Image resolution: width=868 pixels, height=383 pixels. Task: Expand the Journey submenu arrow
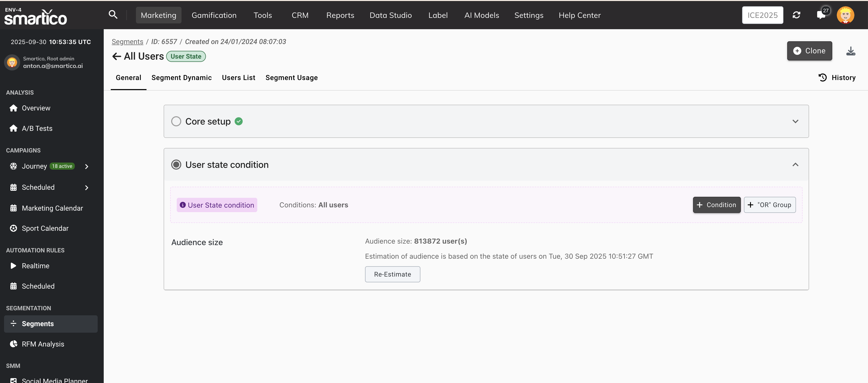tap(87, 166)
